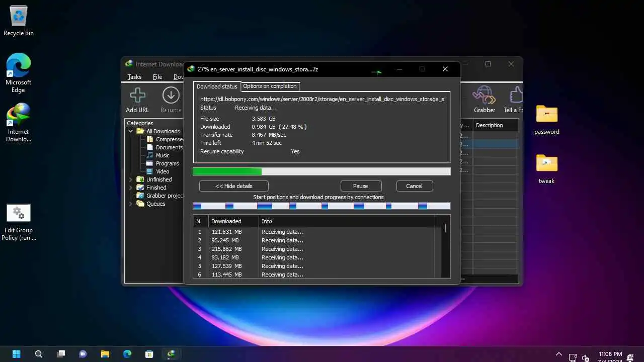
Task: Switch to Options on completion tab
Action: (270, 86)
